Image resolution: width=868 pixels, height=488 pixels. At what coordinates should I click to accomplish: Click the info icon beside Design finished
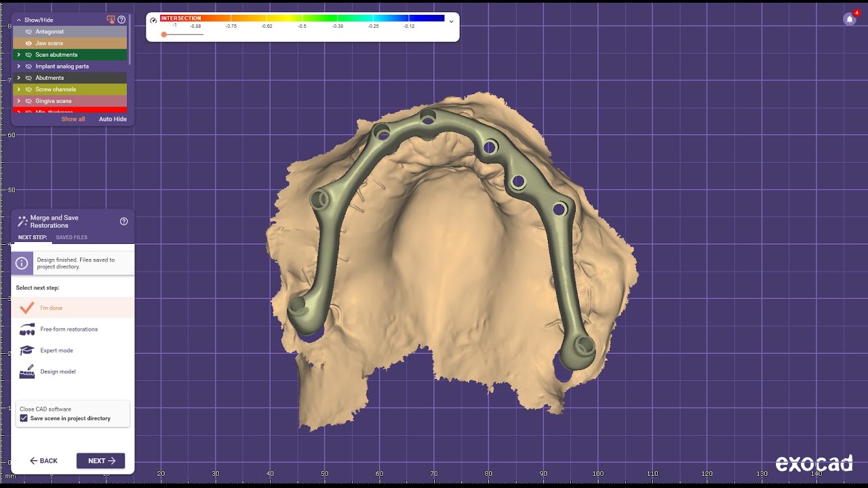click(22, 263)
